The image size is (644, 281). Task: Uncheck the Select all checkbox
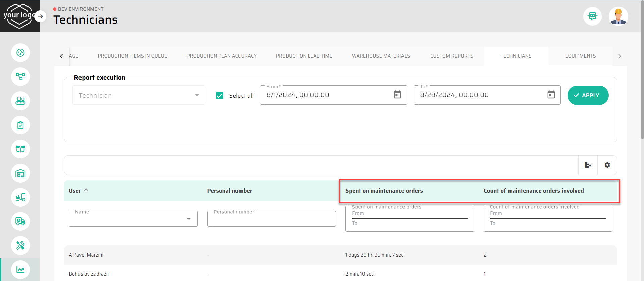pos(220,96)
